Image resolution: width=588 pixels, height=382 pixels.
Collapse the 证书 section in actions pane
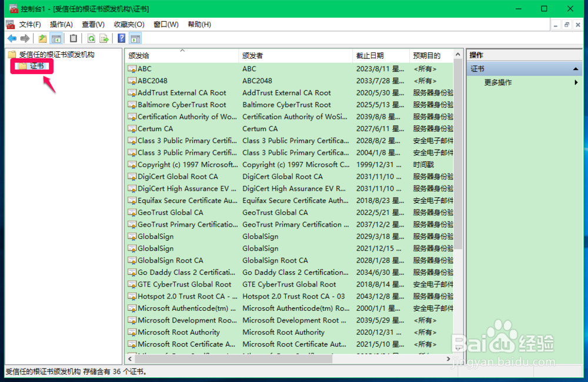tap(575, 69)
